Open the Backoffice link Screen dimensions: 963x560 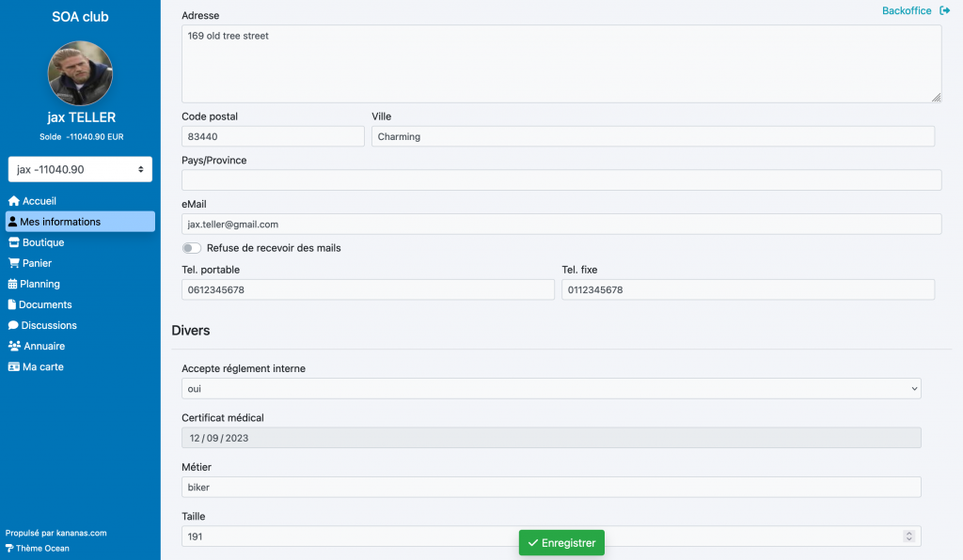[x=907, y=11]
